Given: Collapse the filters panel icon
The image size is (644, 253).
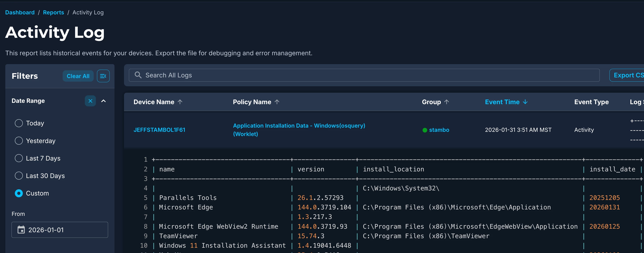Looking at the screenshot, I should tap(103, 76).
